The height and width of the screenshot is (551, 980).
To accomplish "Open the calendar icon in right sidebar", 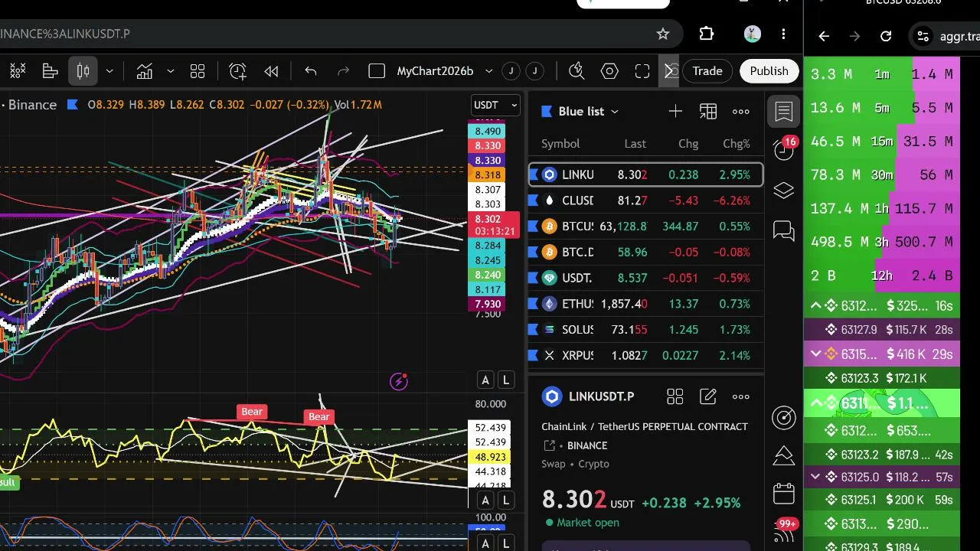I will click(x=784, y=494).
